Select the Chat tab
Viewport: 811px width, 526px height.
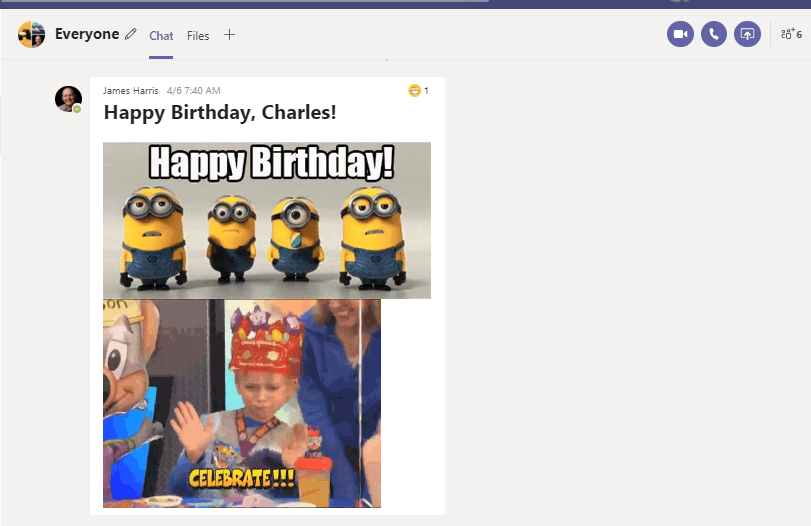pos(161,36)
